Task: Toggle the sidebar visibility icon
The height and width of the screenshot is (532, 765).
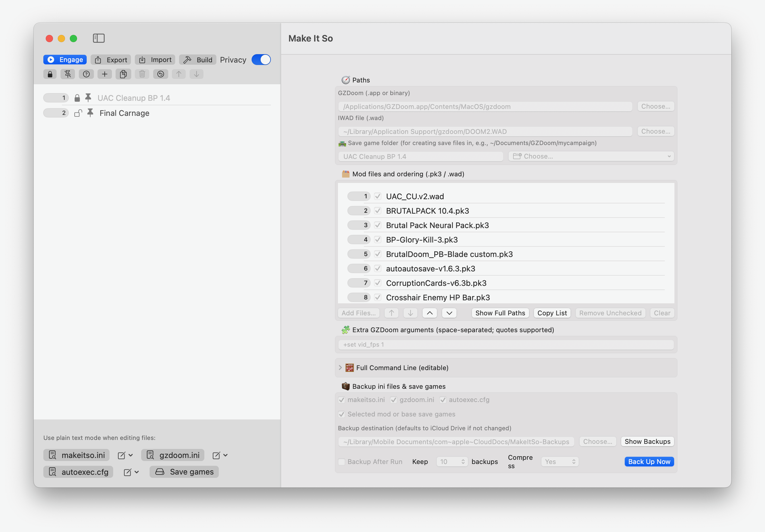Action: [99, 38]
